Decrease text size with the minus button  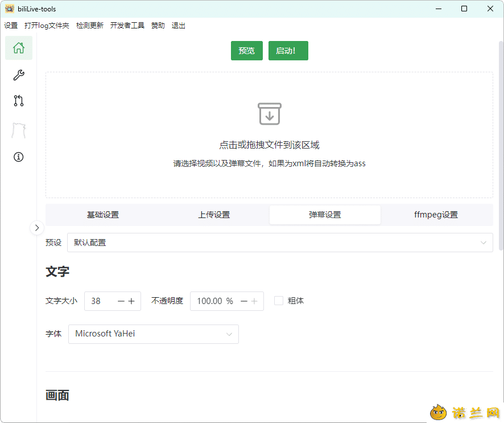pos(121,301)
